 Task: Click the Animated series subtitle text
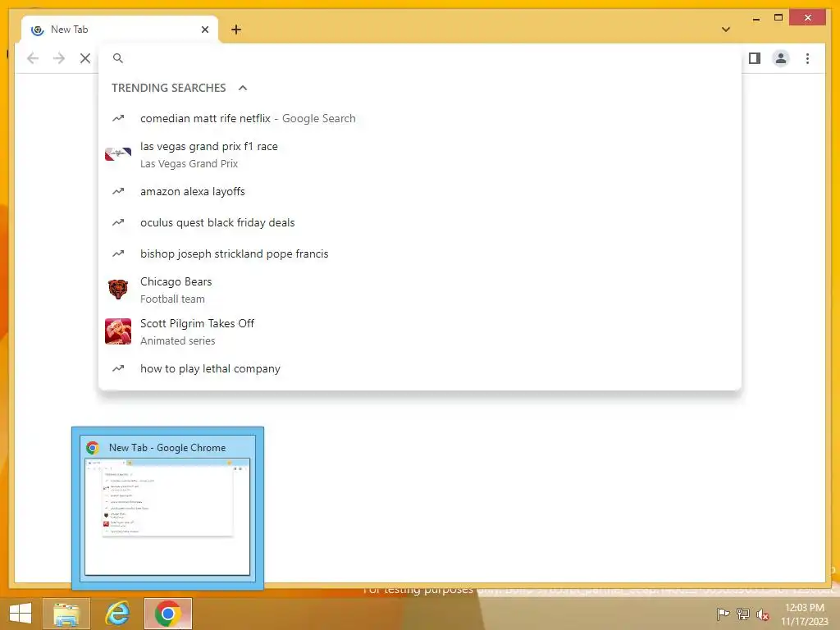tap(178, 340)
